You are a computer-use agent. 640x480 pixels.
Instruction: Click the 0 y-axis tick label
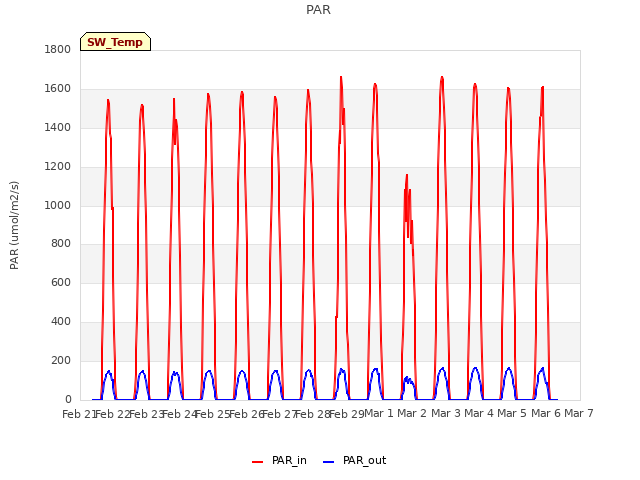pos(68,399)
